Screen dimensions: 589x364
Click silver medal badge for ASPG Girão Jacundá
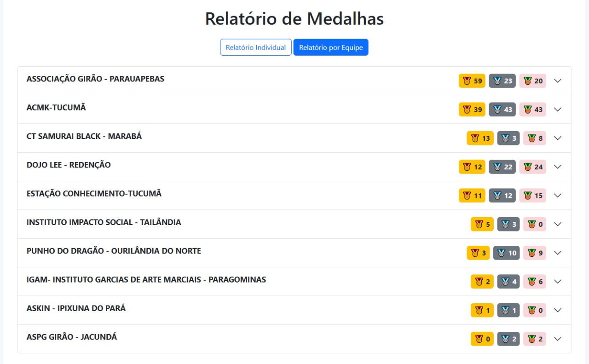508,339
